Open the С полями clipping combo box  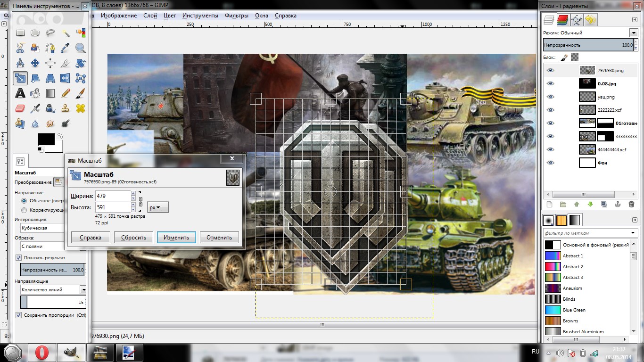point(42,246)
